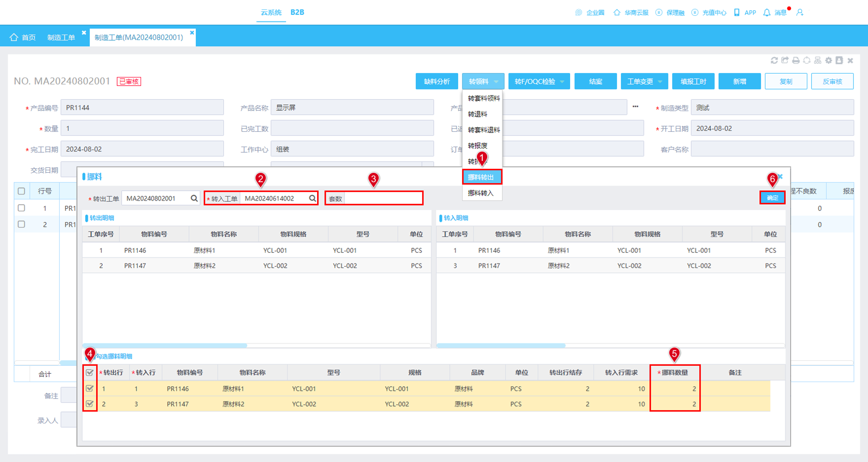Uncheck the PR1147 row in 挪料明细
868x462 pixels.
90,403
